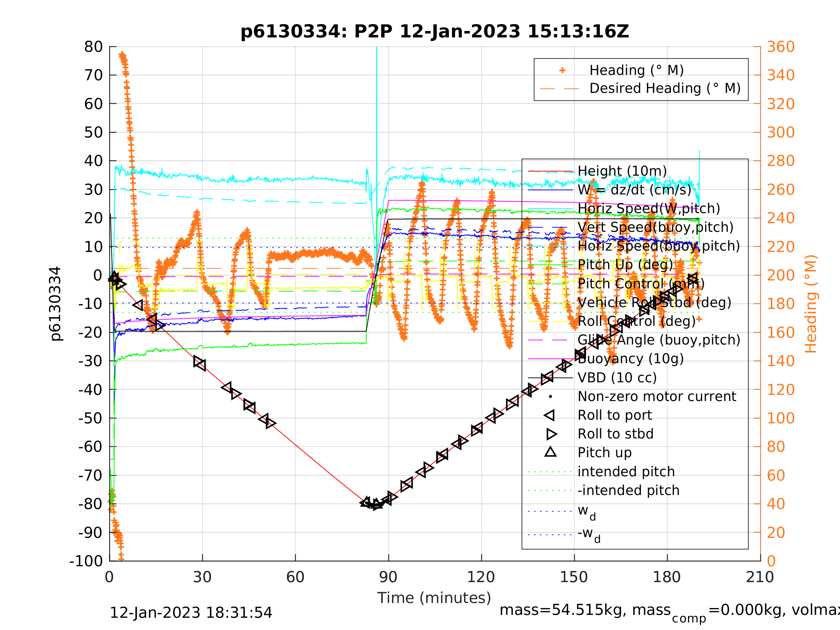Select the 'Heading (° M)' legend label
This screenshot has height=630, width=840.
637,71
